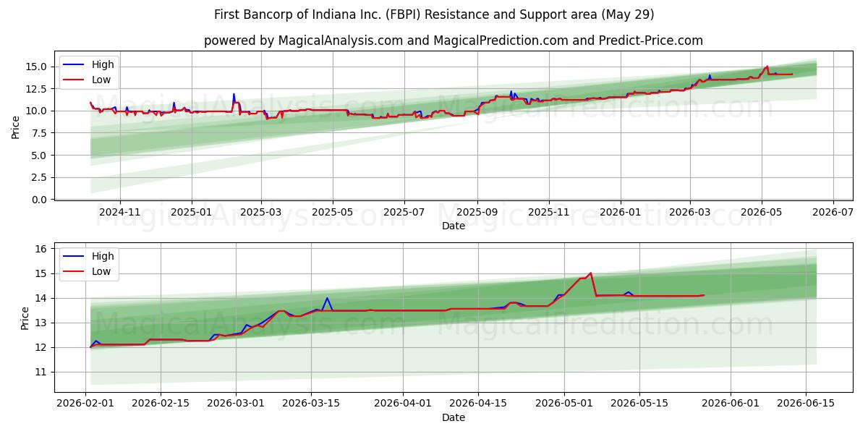This screenshot has width=868, height=434.
Task: Click the '15.0' price tick in top chart
Action: [x=38, y=67]
